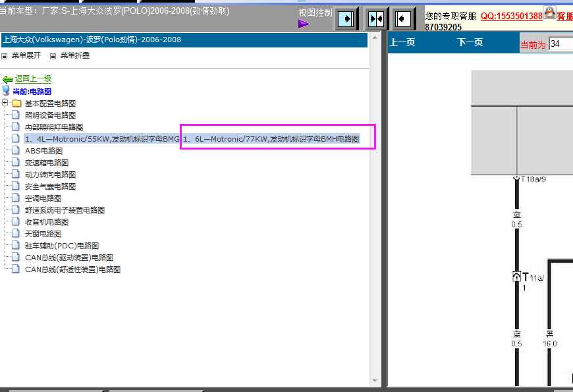The image size is (573, 392).
Task: Open CAN总线(舒适性装置)电路图 document
Action: pyautogui.click(x=72, y=269)
